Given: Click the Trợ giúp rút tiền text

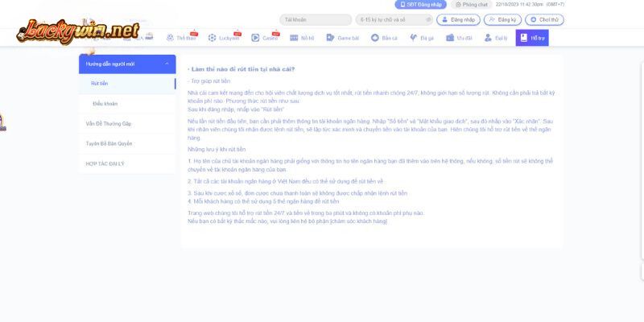Looking at the screenshot, I should coord(209,81).
